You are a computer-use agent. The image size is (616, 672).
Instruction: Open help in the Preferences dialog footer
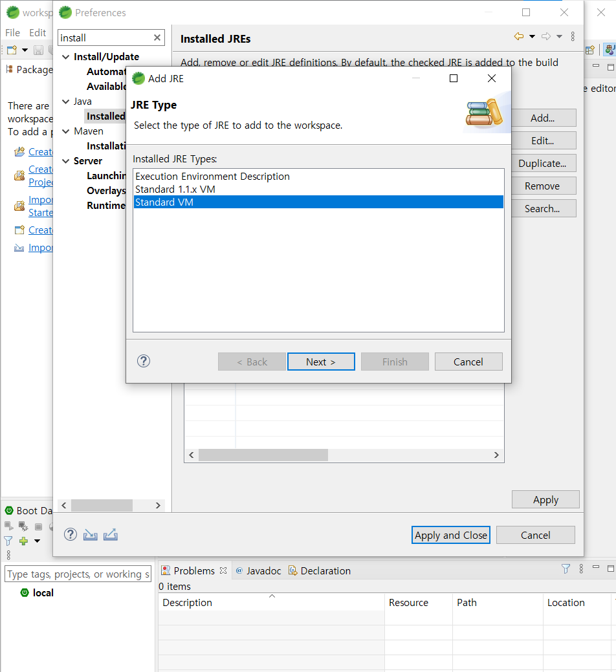pyautogui.click(x=71, y=534)
